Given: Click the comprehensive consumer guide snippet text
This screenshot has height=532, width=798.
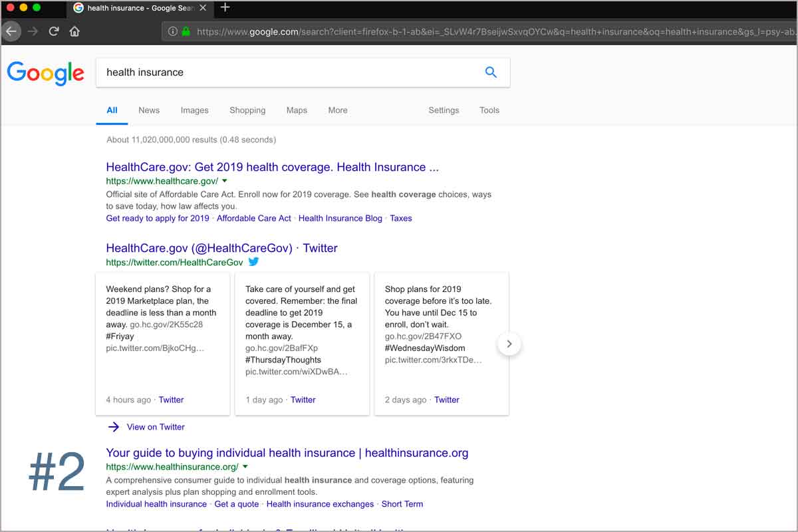Looking at the screenshot, I should point(290,486).
